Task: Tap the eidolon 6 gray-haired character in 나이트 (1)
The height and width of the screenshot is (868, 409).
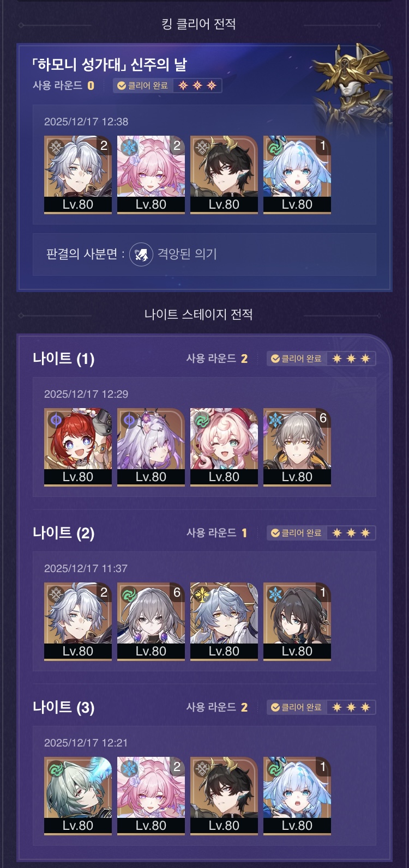Action: pos(297,447)
